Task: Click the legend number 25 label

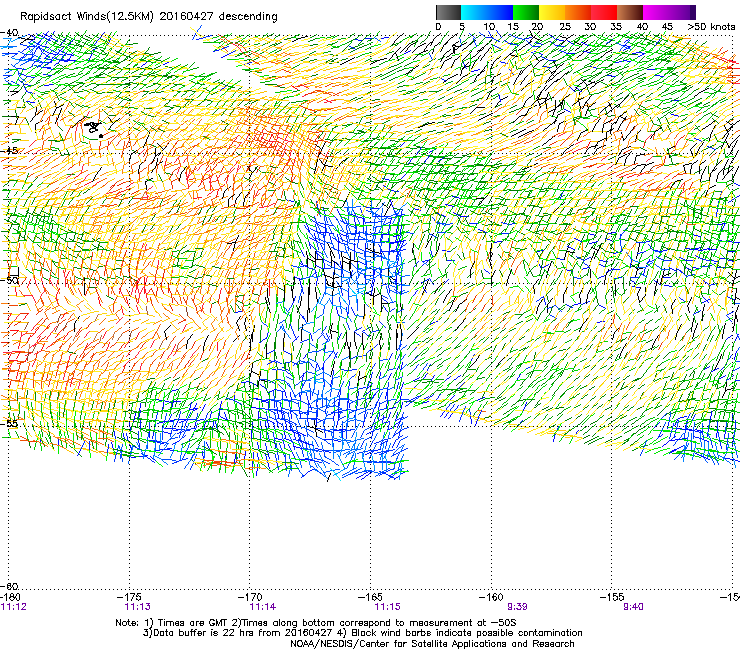Action: pos(565,27)
